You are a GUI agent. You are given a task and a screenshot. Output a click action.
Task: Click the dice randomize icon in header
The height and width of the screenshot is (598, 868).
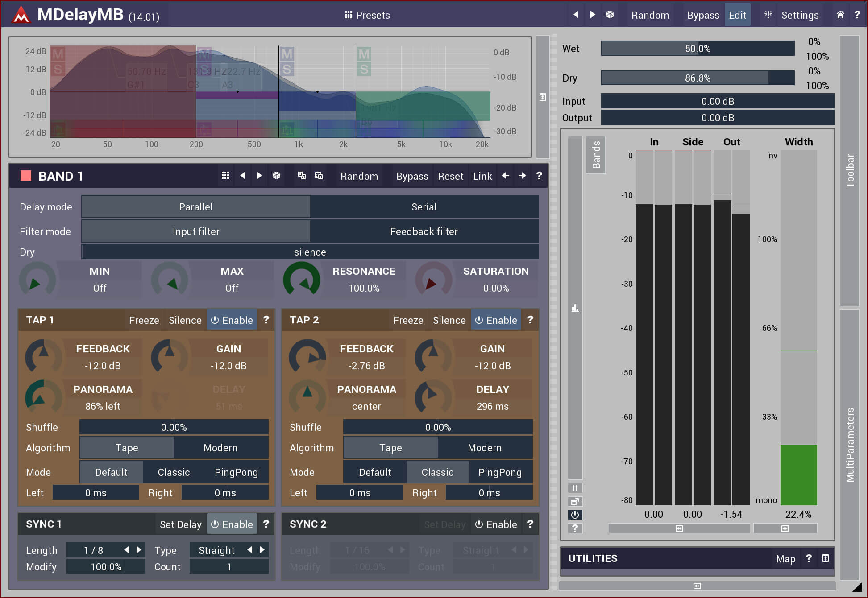coord(610,15)
